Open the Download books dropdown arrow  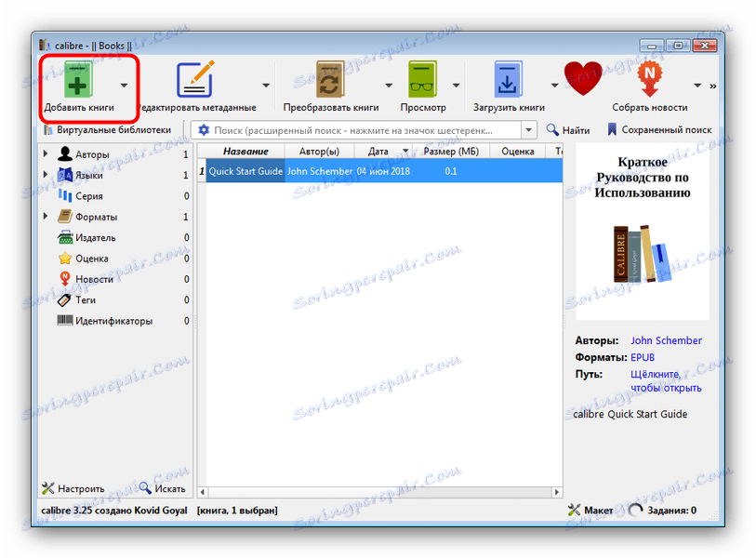click(x=554, y=86)
